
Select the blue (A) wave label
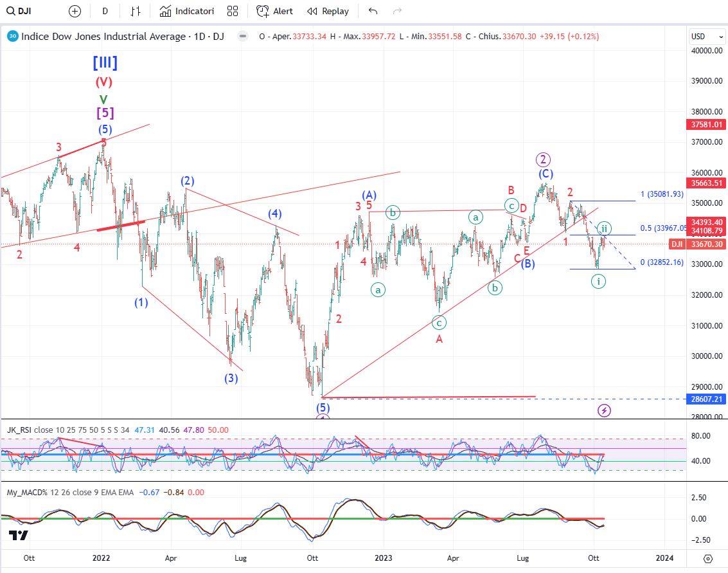tap(369, 195)
